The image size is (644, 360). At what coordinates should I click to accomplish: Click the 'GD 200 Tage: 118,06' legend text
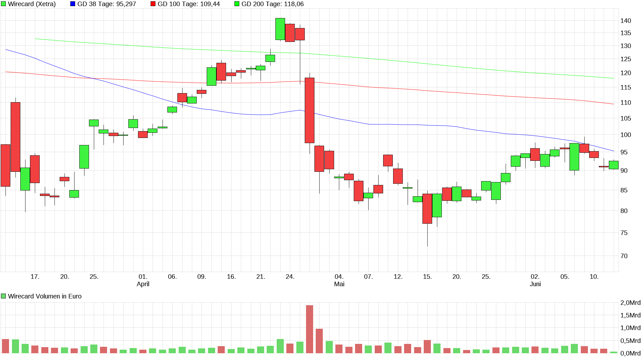coord(272,4)
